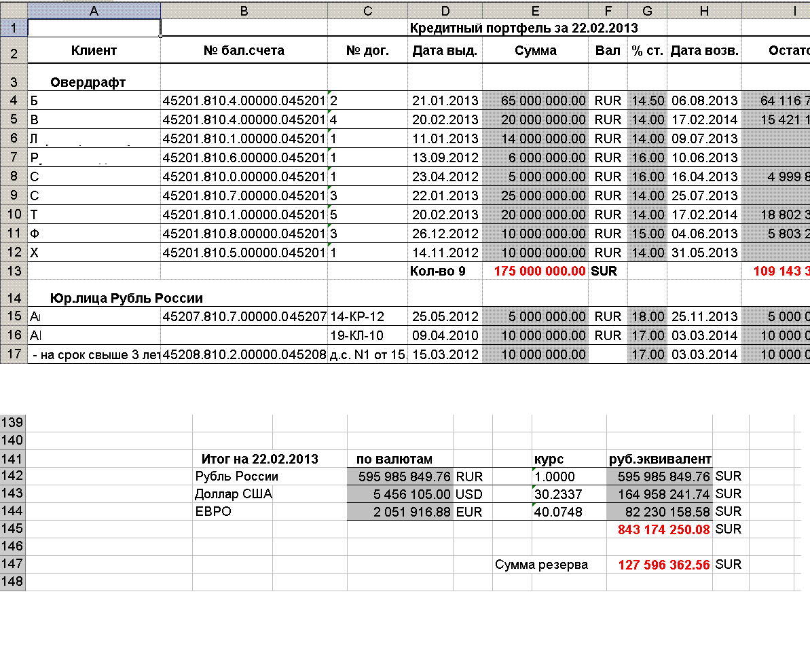Select row 145 header

click(12, 529)
